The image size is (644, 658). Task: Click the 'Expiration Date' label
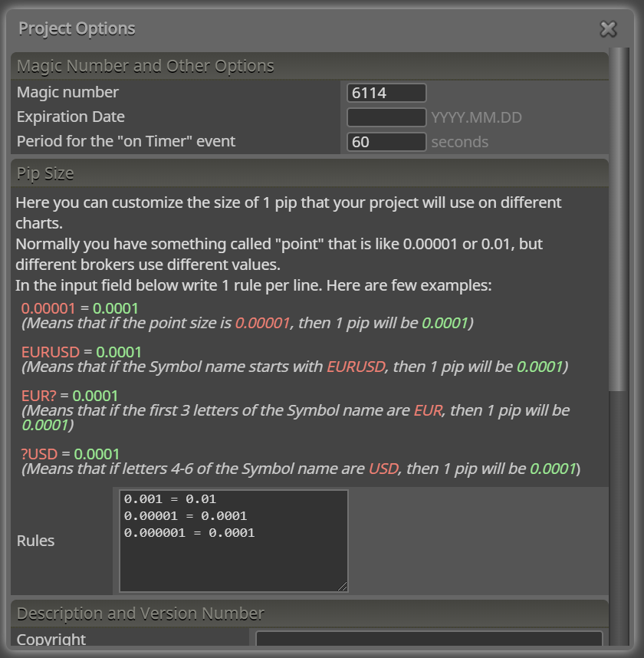(71, 117)
